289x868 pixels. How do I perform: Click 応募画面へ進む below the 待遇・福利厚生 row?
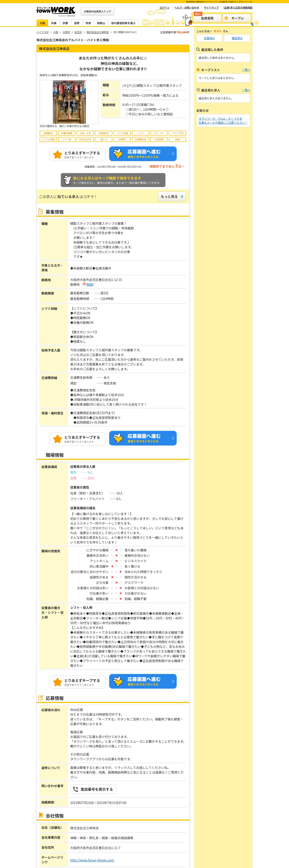pyautogui.click(x=143, y=438)
